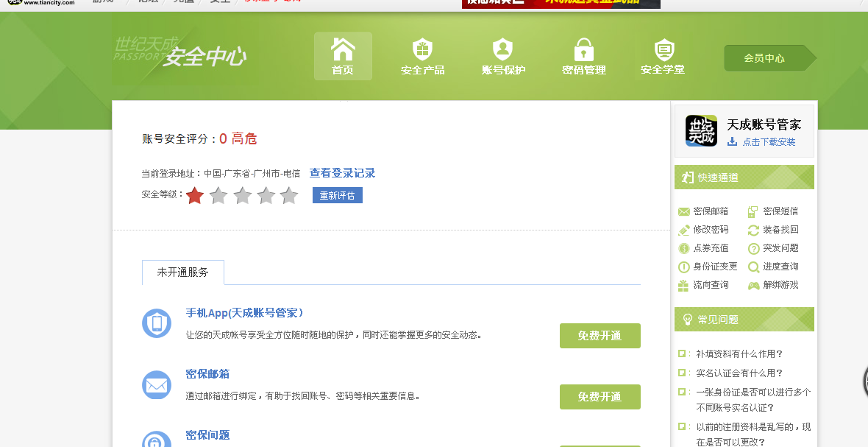
Task: Open FAQ 以前的注册资料是乱写的，现在是否可以更改？
Action: (753, 434)
